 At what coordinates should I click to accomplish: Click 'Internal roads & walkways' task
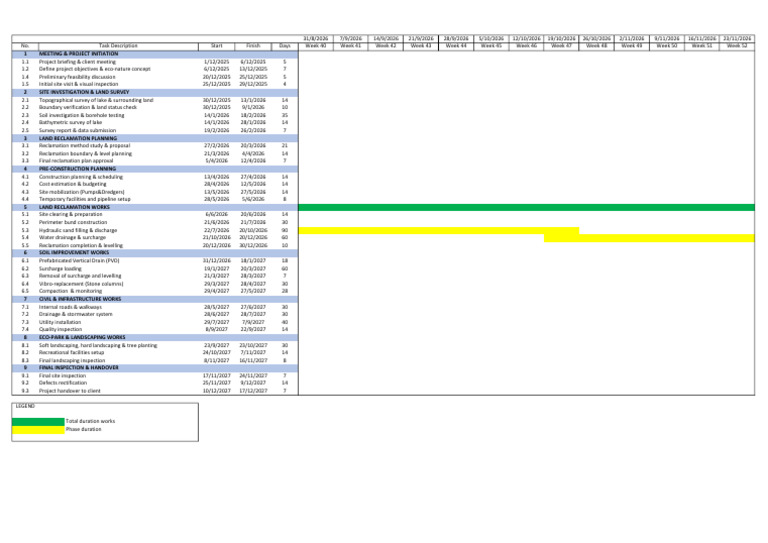click(71, 307)
